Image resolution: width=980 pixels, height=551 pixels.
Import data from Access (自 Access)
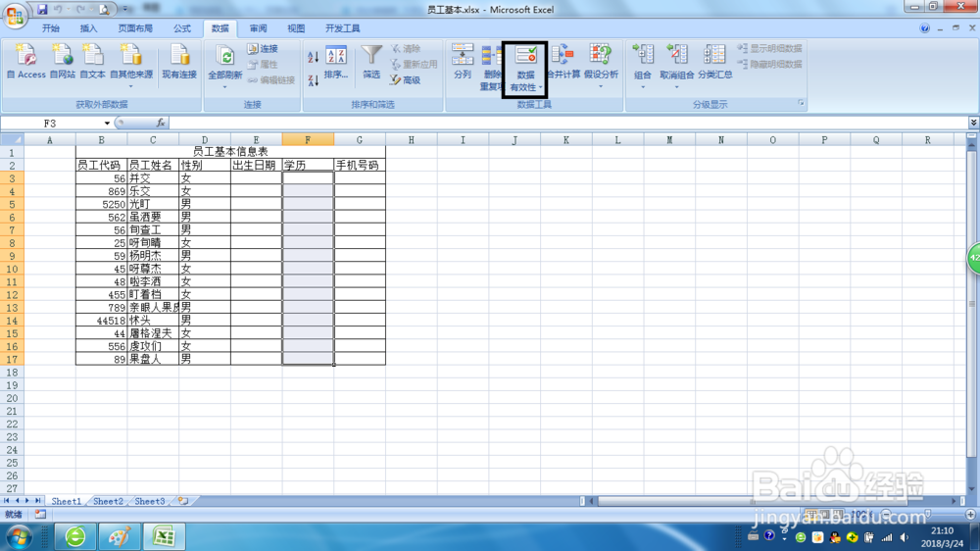click(26, 62)
